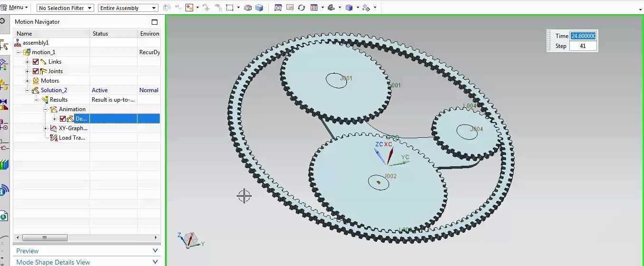The image size is (644, 266).
Task: Click the Result is up-to-... status text
Action: (x=113, y=100)
